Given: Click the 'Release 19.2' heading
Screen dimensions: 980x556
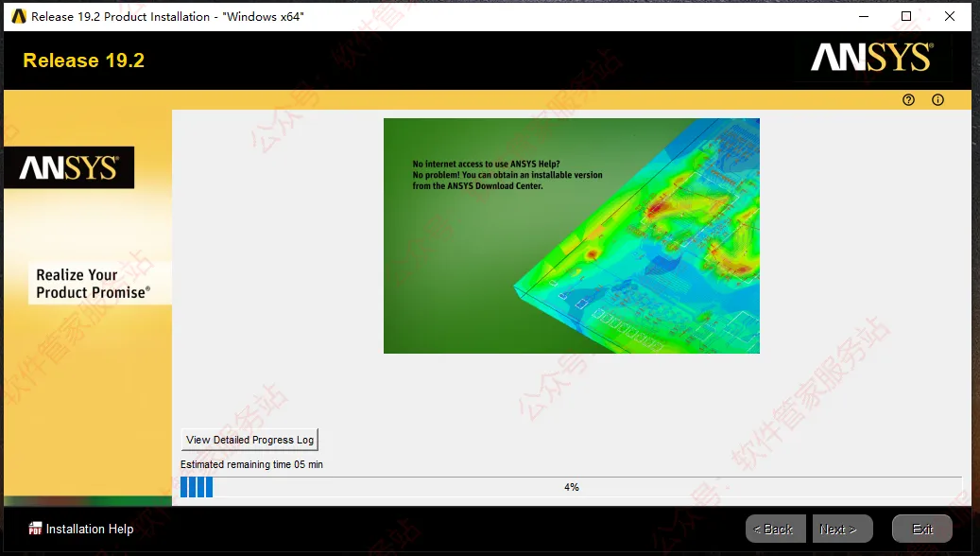Looking at the screenshot, I should [84, 61].
